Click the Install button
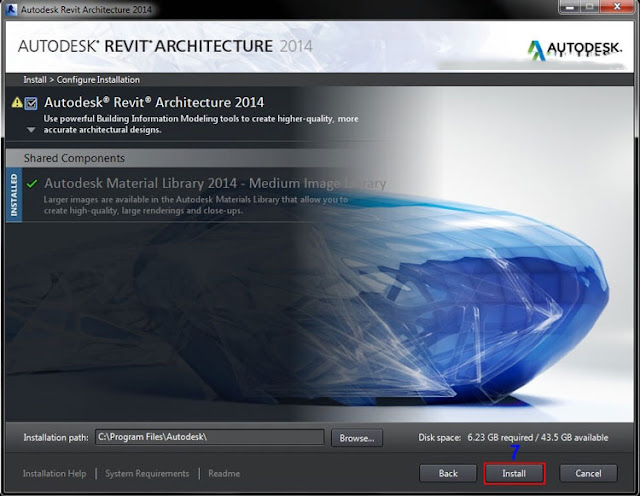 click(514, 474)
